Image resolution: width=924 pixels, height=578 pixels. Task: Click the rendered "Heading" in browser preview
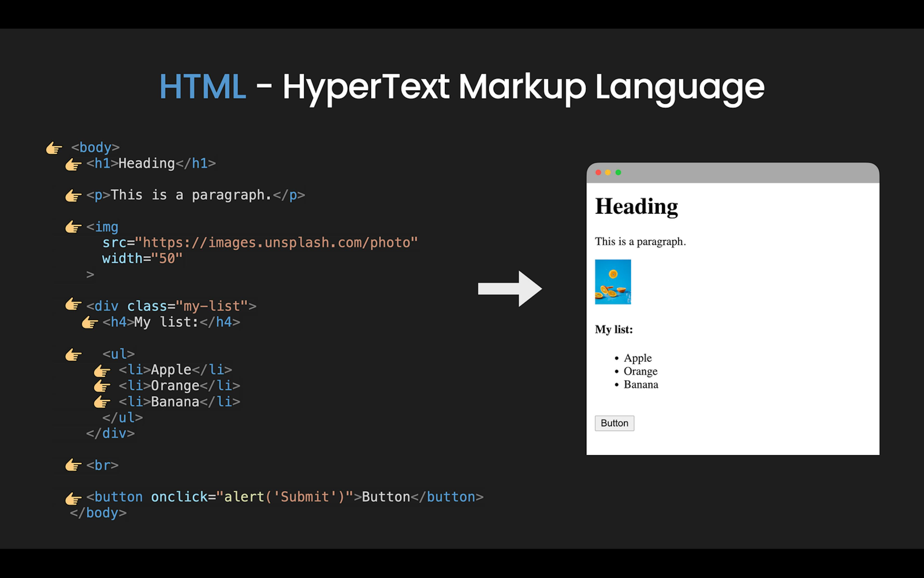click(x=636, y=207)
